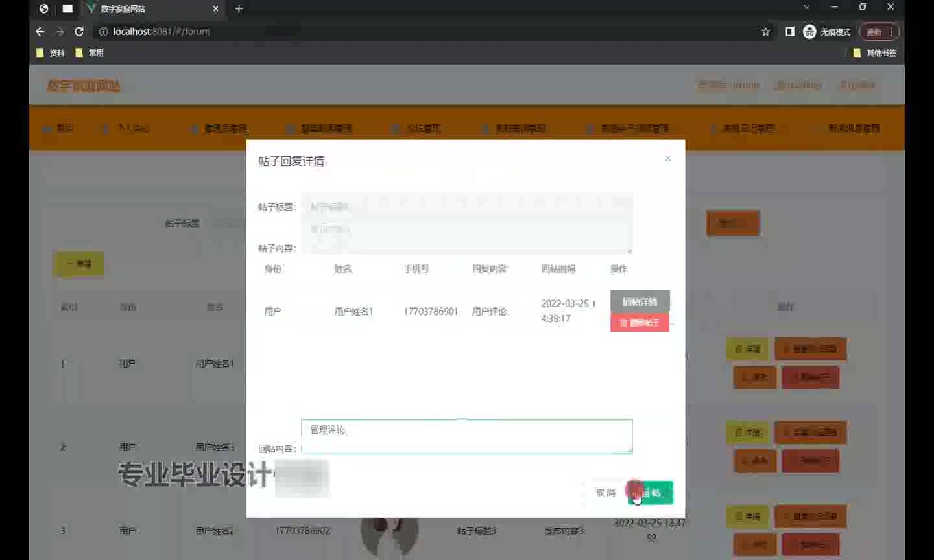Open the 常用 bookmarks folder
The image size is (934, 560).
pyautogui.click(x=89, y=52)
